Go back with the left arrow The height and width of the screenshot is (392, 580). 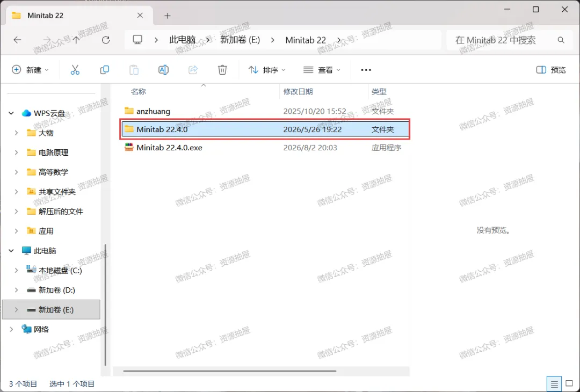(x=17, y=40)
